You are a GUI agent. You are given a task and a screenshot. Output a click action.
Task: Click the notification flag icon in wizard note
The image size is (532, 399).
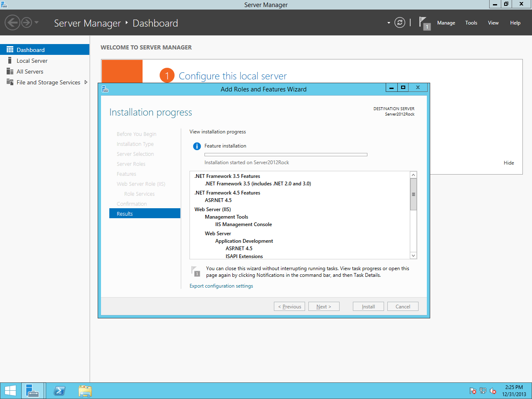[x=195, y=271]
